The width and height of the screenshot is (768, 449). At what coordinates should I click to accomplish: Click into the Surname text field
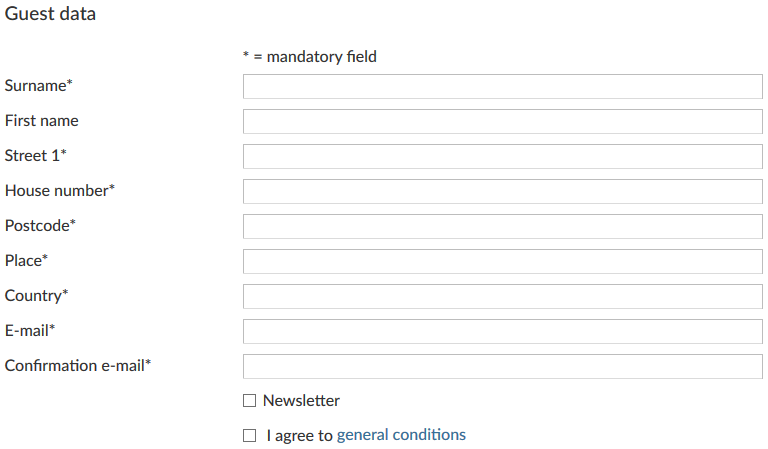[x=502, y=86]
